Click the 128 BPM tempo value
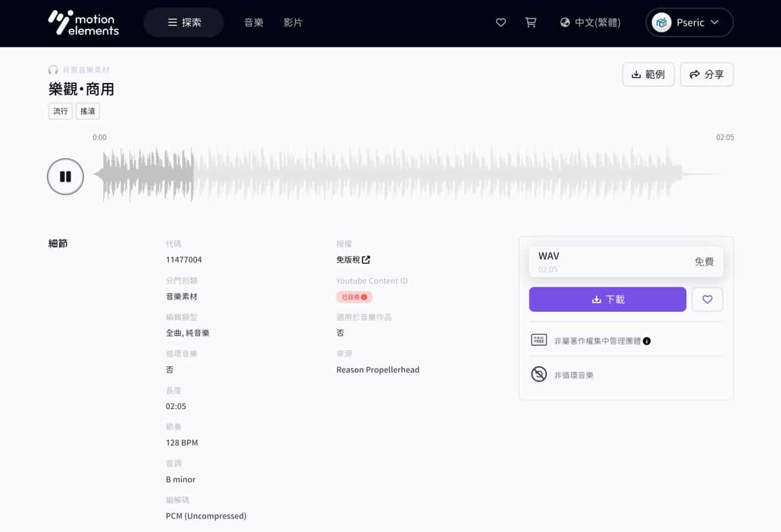 pos(182,443)
